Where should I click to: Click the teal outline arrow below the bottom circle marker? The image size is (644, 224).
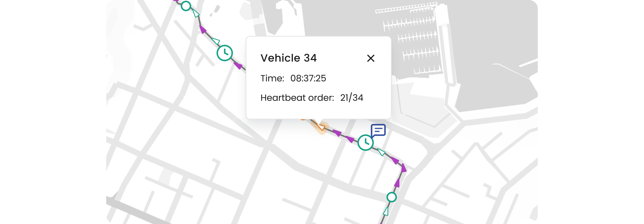386,211
